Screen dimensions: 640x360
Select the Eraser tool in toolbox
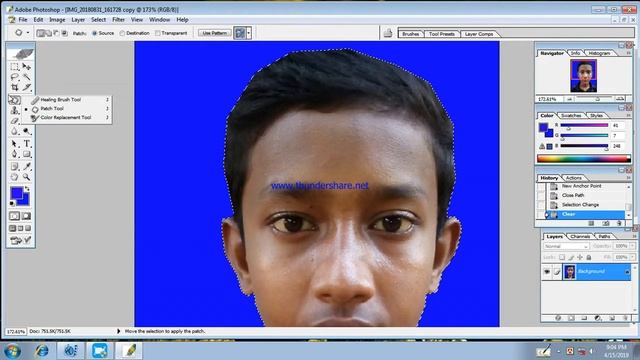click(x=15, y=121)
